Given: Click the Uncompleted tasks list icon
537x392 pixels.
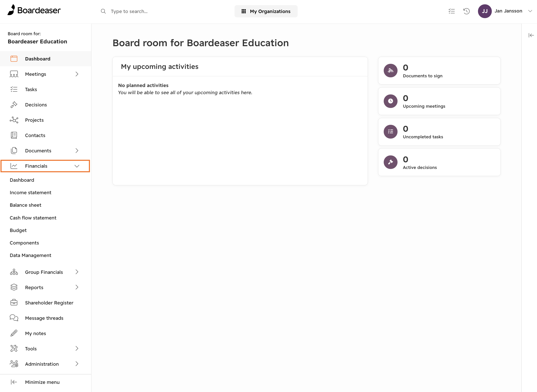Looking at the screenshot, I should click(391, 132).
